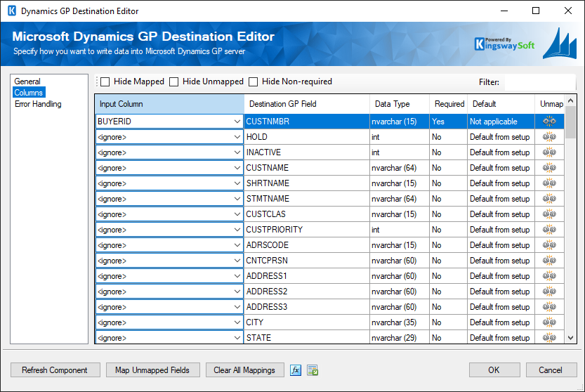Open the fx expression editor icon
This screenshot has height=392, width=585.
coord(296,370)
